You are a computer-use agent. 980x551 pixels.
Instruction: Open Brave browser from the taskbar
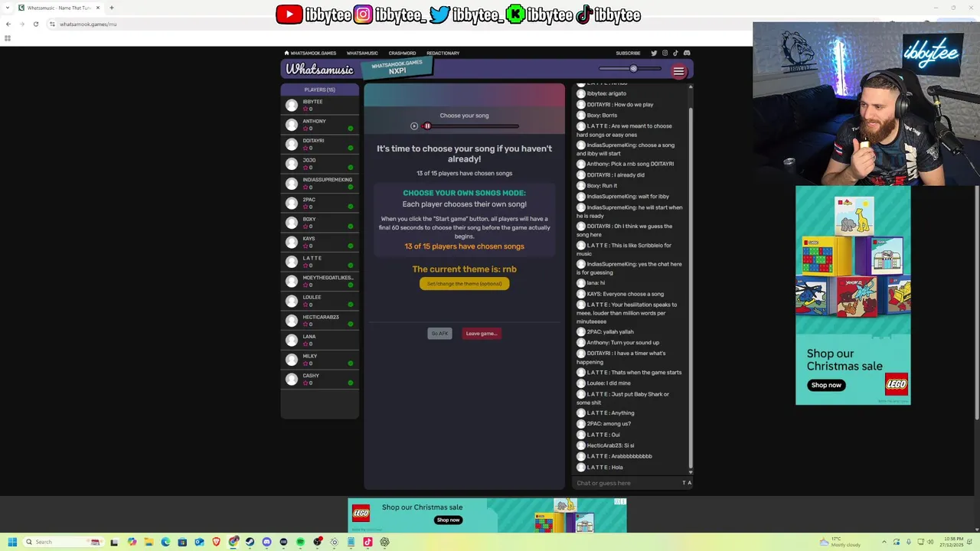coord(216,542)
